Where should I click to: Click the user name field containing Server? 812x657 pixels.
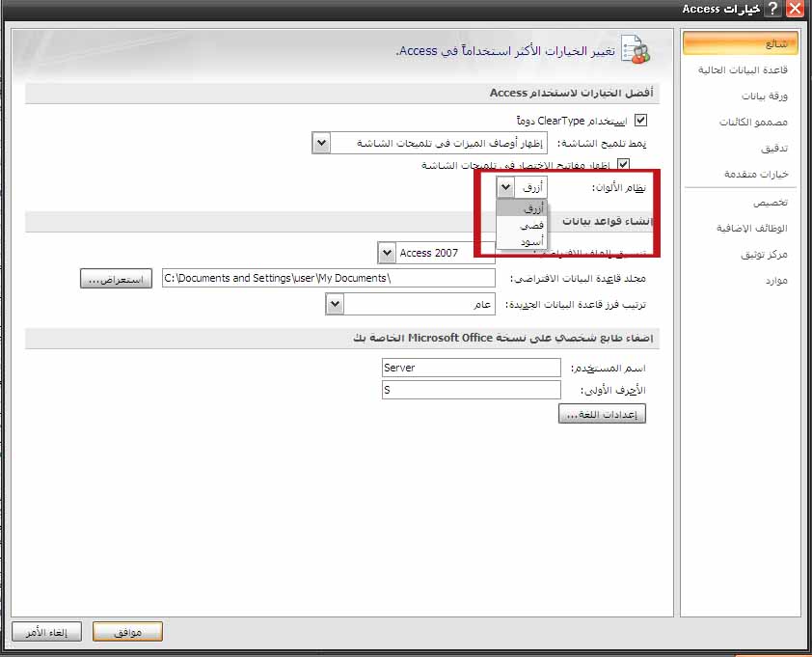[472, 368]
